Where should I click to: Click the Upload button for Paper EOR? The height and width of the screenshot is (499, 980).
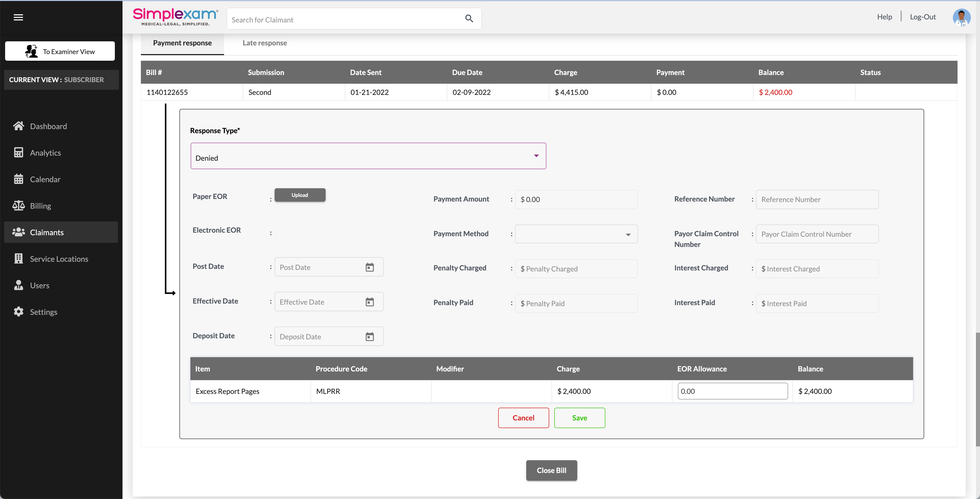point(300,195)
